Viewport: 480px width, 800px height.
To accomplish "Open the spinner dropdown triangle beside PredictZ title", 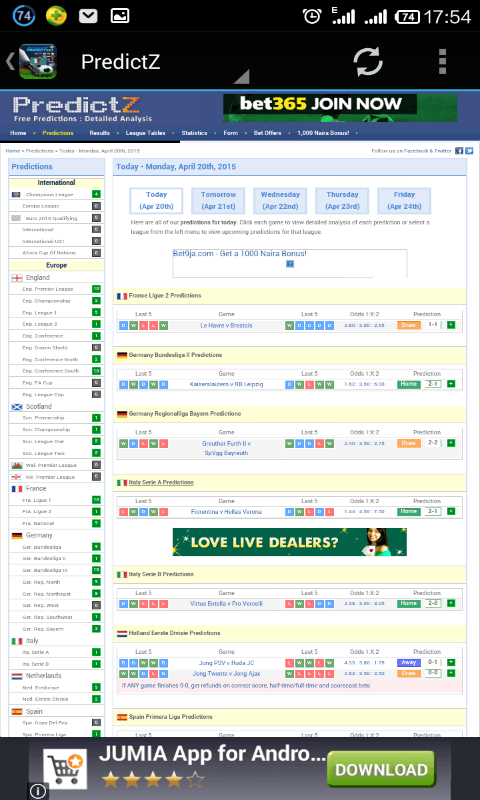I will pyautogui.click(x=242, y=76).
